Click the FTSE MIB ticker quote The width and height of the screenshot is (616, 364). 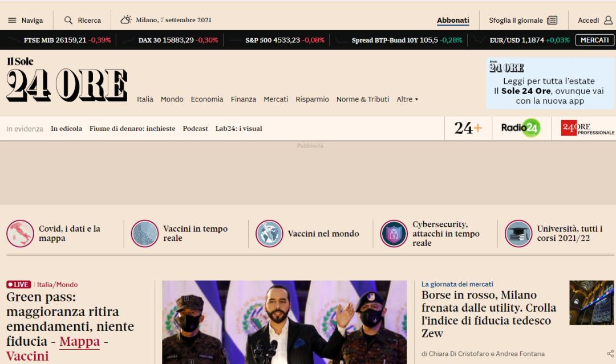point(67,40)
